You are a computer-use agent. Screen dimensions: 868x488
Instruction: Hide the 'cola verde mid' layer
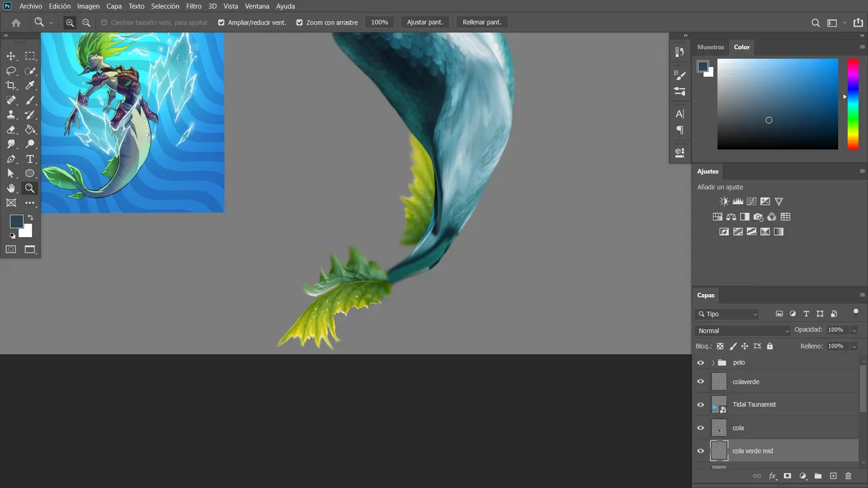(701, 451)
